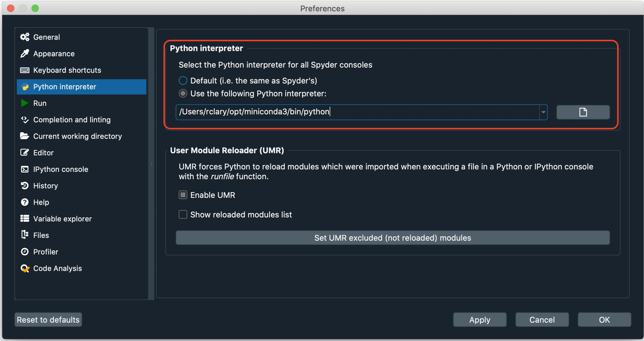Image resolution: width=644 pixels, height=341 pixels.
Task: Enable the Show reloaded modules list checkbox
Action: (x=183, y=214)
